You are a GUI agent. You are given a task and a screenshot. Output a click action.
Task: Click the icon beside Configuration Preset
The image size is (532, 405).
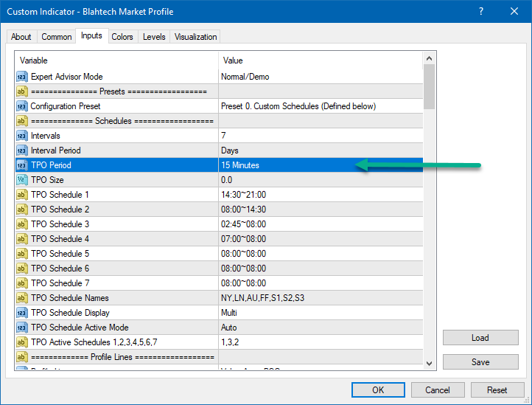point(21,106)
